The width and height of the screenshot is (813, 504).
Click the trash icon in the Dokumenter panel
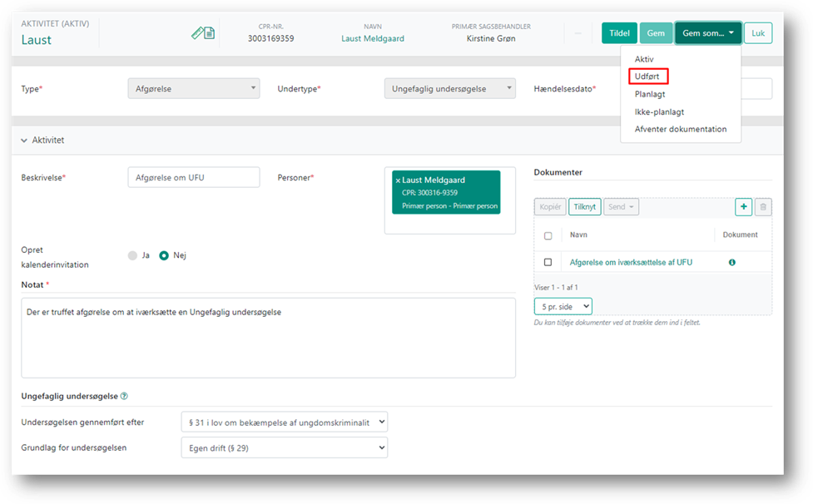[x=763, y=206]
